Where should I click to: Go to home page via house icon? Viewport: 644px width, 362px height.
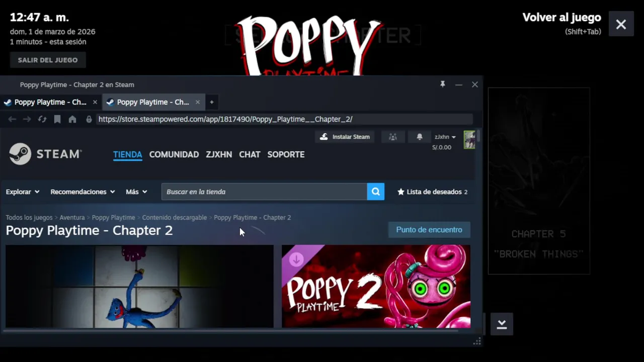pyautogui.click(x=72, y=119)
